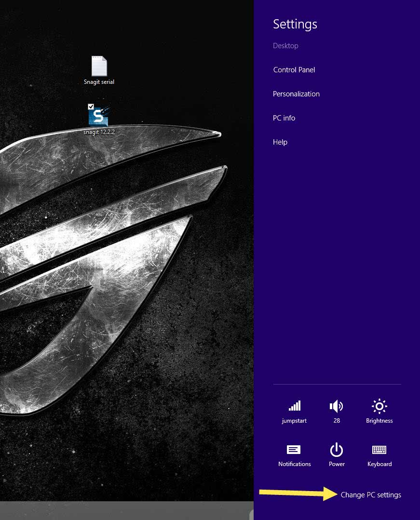Select the snagit 12.2.2 installer icon

(99, 116)
